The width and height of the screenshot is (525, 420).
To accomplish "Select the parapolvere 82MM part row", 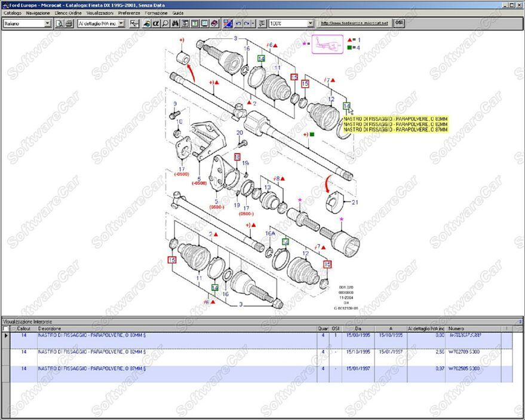I will pos(179,353).
